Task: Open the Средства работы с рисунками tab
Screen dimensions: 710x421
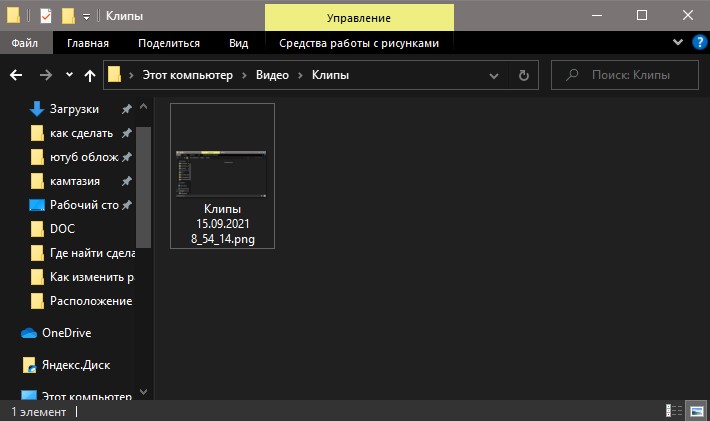Action: click(359, 43)
